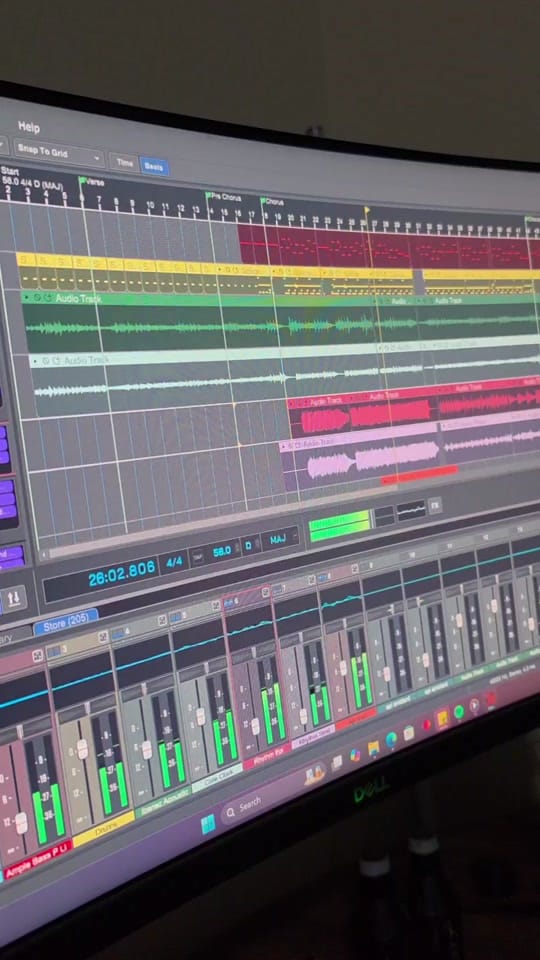Screen dimensions: 540x960
Task: Click the Ibanez Acoustic volume fader
Action: click(x=146, y=749)
